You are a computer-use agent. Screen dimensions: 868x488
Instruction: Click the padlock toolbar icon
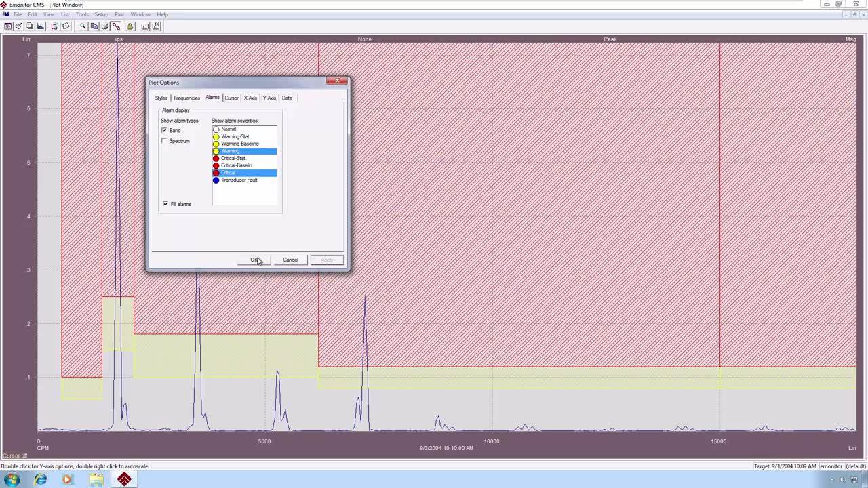[130, 26]
